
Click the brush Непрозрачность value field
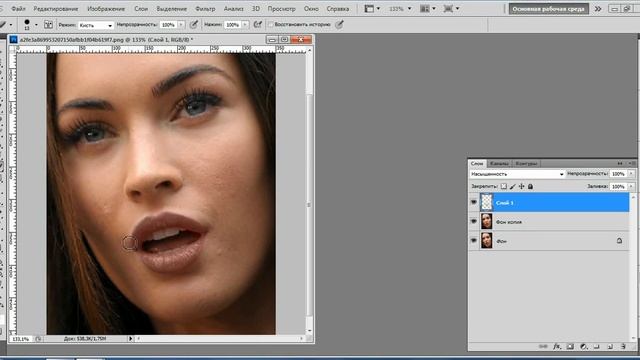point(168,25)
